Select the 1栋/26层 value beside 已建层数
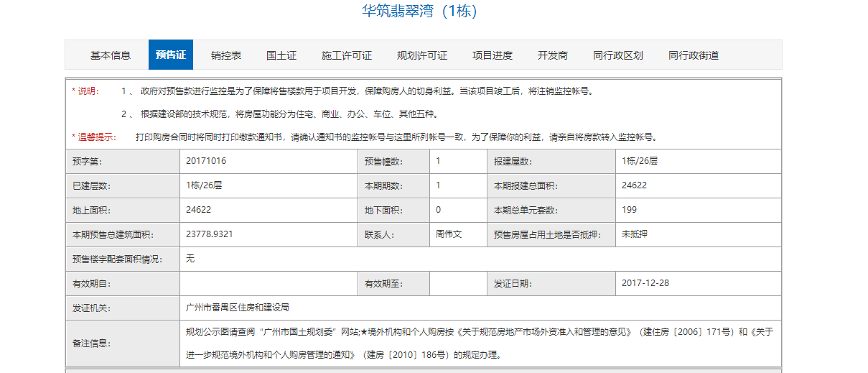 204,185
